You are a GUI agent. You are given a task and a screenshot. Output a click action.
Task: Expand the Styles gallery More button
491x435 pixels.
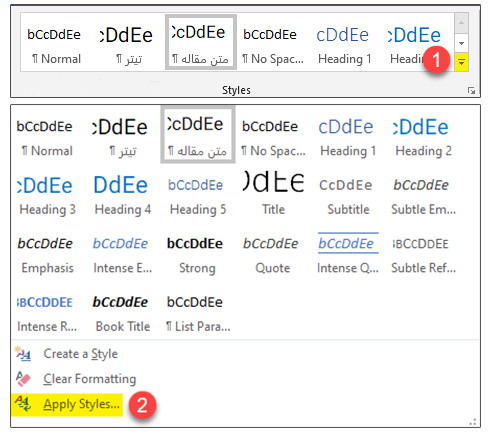(461, 62)
